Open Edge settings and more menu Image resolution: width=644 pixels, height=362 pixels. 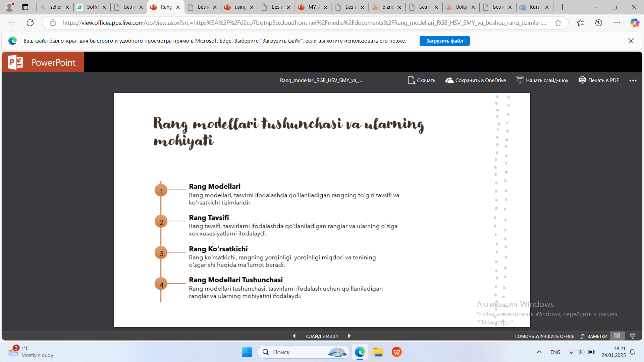coord(617,23)
